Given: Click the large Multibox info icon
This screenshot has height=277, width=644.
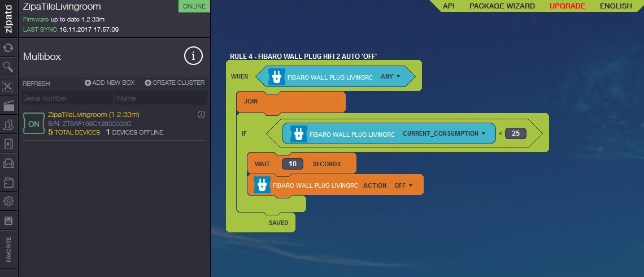Looking at the screenshot, I should [193, 56].
